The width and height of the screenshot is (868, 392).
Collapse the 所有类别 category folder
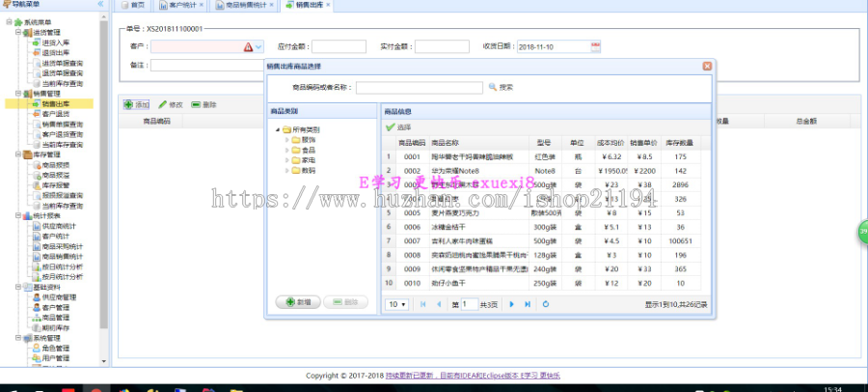[x=278, y=129]
